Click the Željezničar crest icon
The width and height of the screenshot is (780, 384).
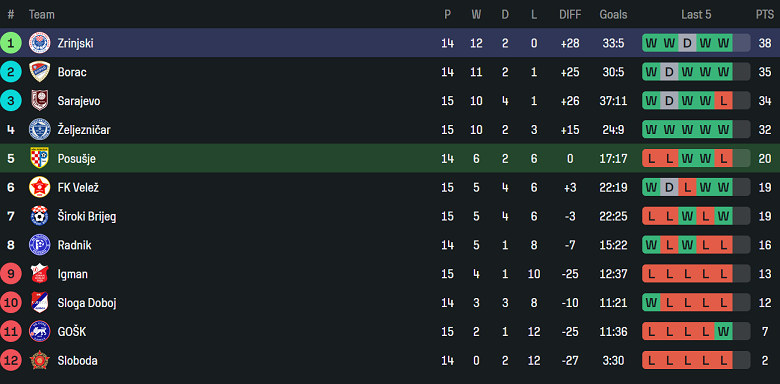tap(39, 129)
